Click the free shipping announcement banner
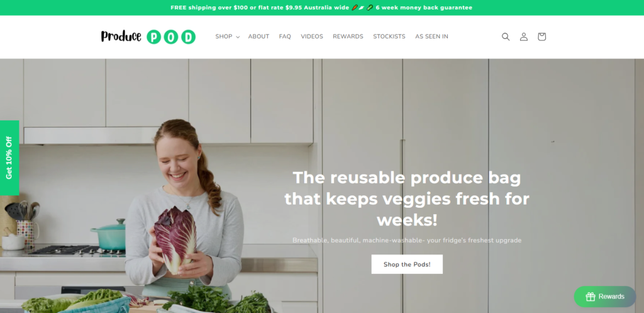The width and height of the screenshot is (644, 313). coord(322,8)
